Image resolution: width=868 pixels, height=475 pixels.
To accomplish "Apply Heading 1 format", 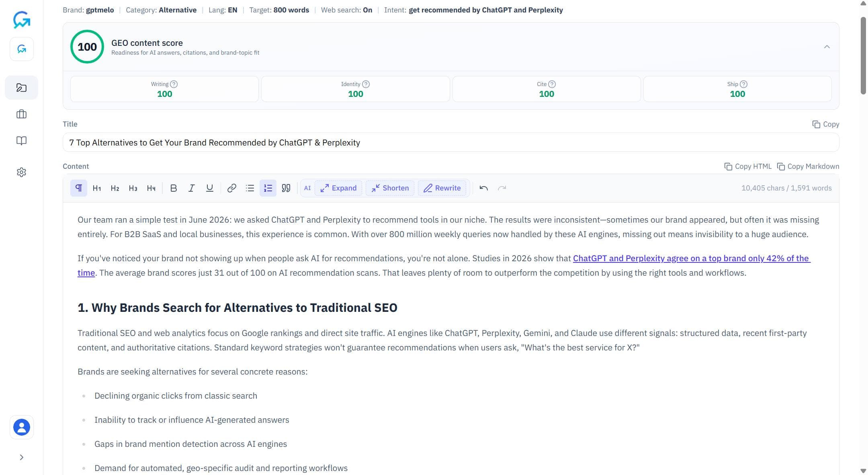I will click(x=97, y=188).
